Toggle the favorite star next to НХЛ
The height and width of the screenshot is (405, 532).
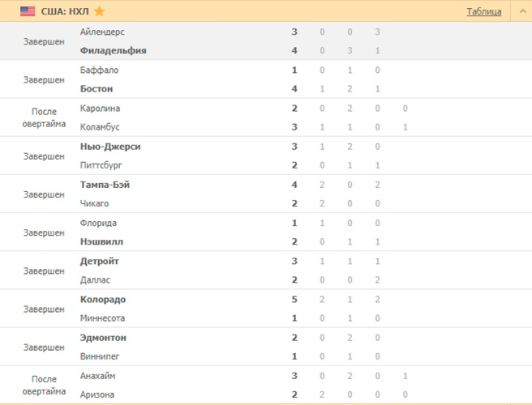100,11
